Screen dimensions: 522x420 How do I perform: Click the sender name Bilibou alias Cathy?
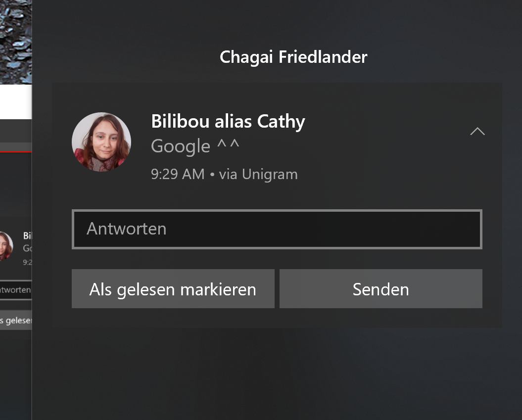(228, 121)
